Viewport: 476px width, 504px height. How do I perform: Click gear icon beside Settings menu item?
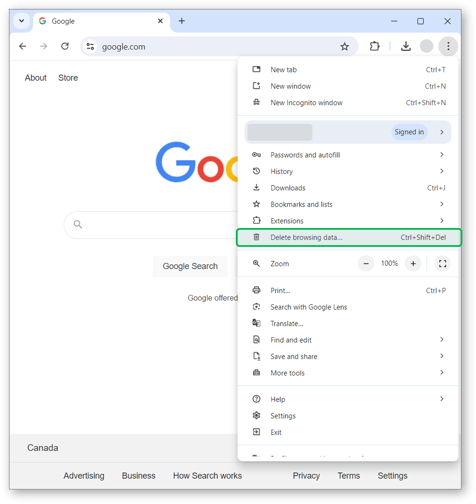pyautogui.click(x=256, y=415)
